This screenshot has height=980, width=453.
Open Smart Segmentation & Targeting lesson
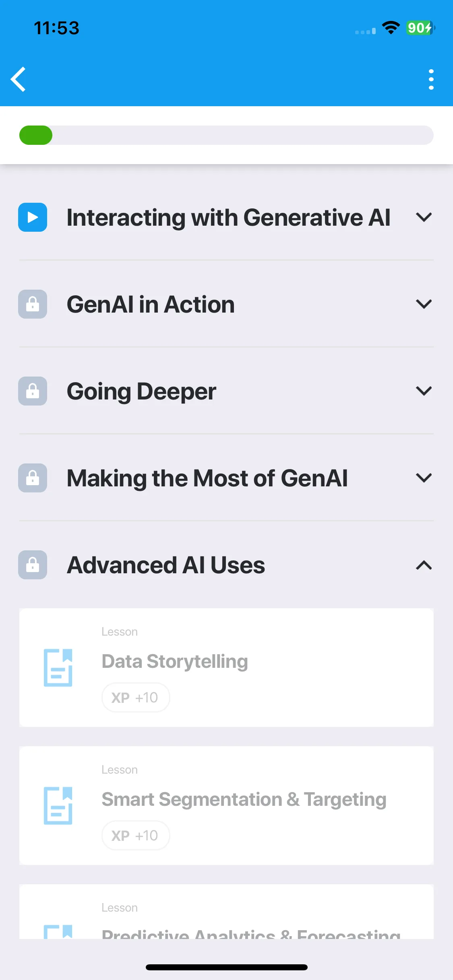(226, 805)
